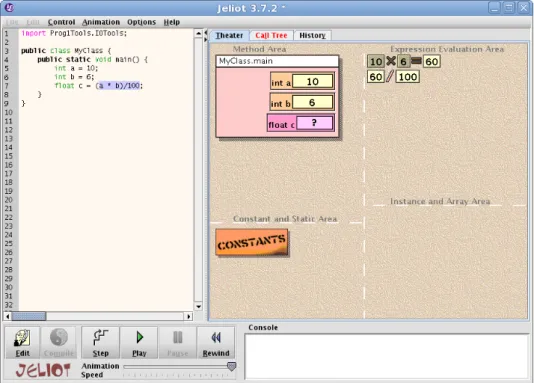Click the highlighted expression (a * b)/100
This screenshot has width=534, height=383.
119,86
